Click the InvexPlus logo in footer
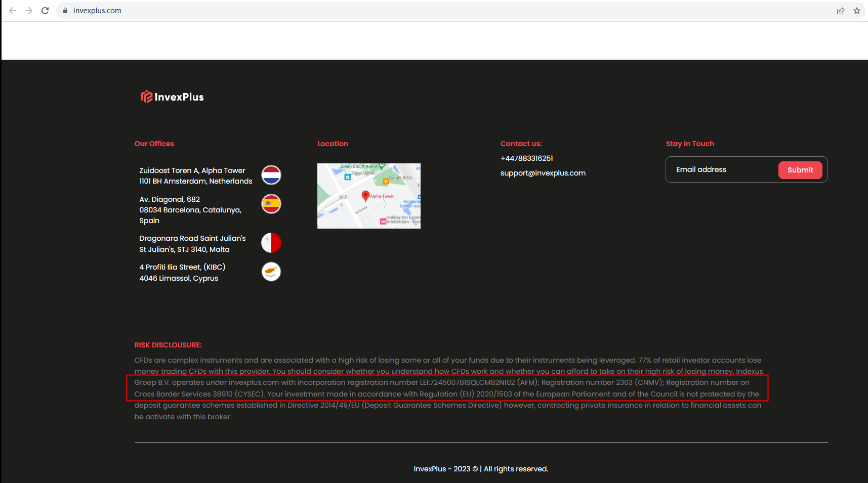This screenshot has height=483, width=868. pyautogui.click(x=172, y=97)
